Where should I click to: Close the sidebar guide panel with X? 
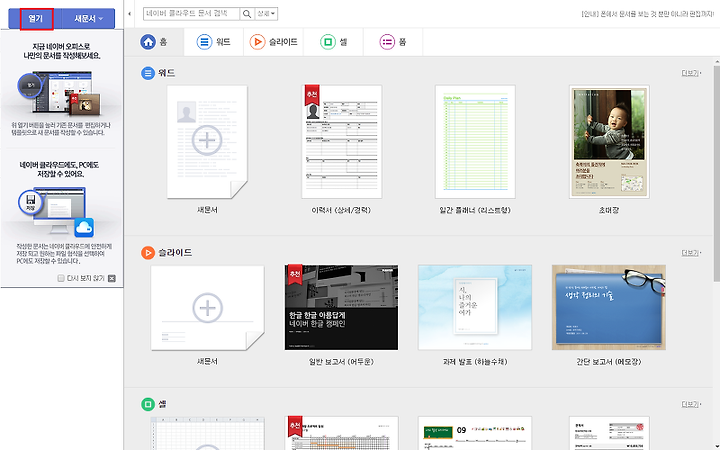tap(112, 278)
